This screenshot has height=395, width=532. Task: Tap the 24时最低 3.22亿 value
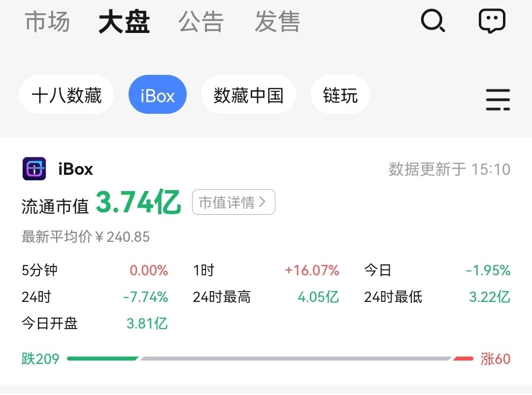click(x=490, y=297)
